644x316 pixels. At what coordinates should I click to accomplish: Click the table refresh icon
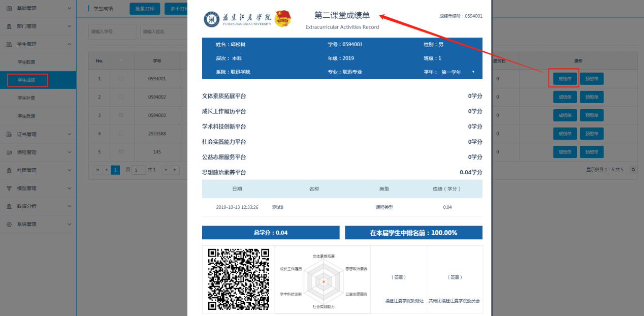pos(633,170)
